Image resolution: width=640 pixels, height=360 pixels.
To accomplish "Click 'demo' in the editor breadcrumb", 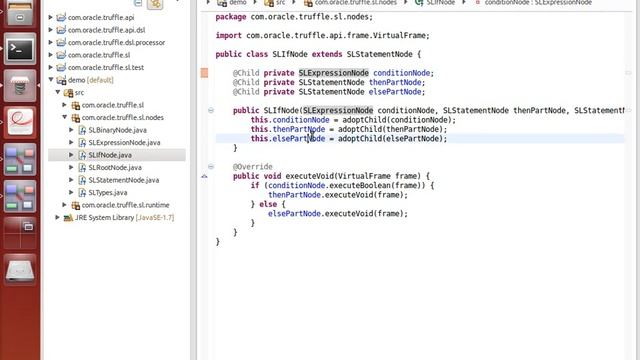I will 238,3.
